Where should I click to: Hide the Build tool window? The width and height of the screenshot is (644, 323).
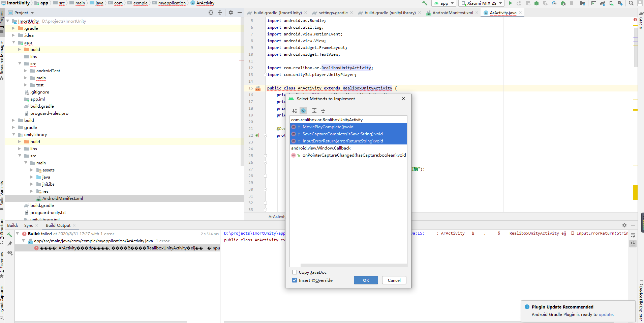click(x=633, y=225)
